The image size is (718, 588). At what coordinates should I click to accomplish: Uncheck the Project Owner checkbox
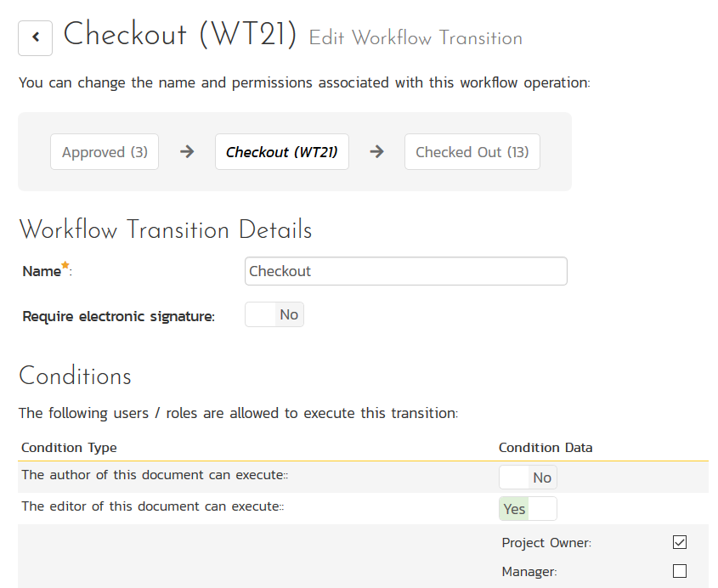click(x=679, y=542)
